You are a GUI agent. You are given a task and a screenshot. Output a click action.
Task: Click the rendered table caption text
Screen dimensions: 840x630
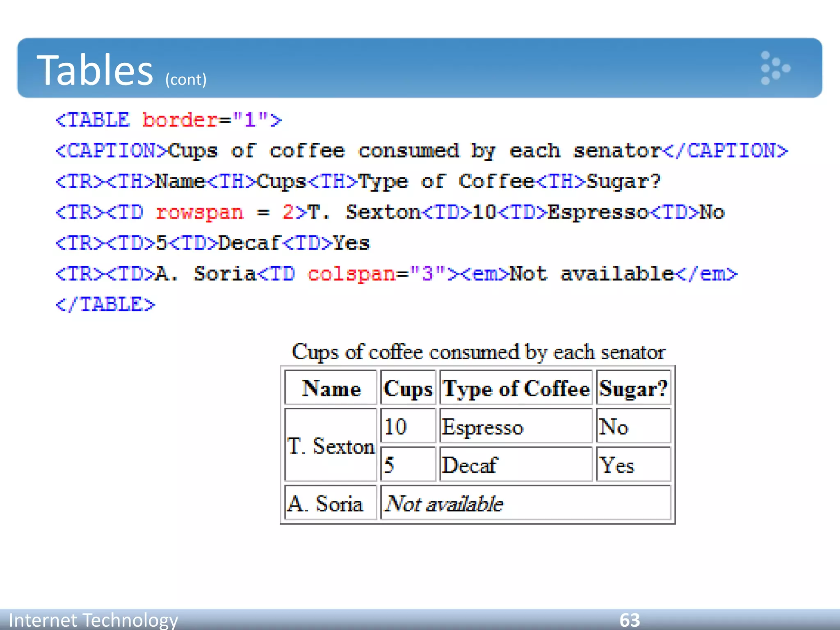[478, 352]
